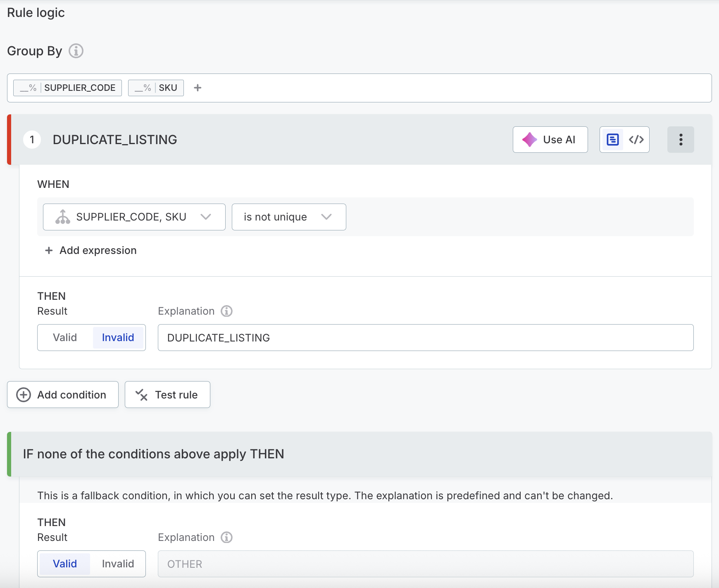
Task: Set the DUPLICATE_LISTING result to Invalid
Action: pos(118,337)
